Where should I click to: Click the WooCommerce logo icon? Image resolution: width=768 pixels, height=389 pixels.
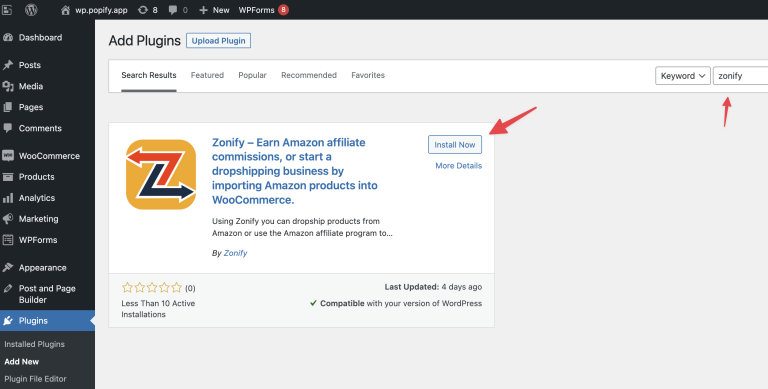point(8,156)
